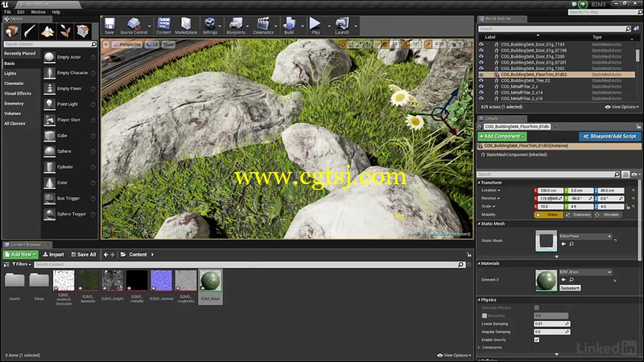Click Save All button
Image resolution: width=644 pixels, height=362 pixels.
click(x=84, y=254)
